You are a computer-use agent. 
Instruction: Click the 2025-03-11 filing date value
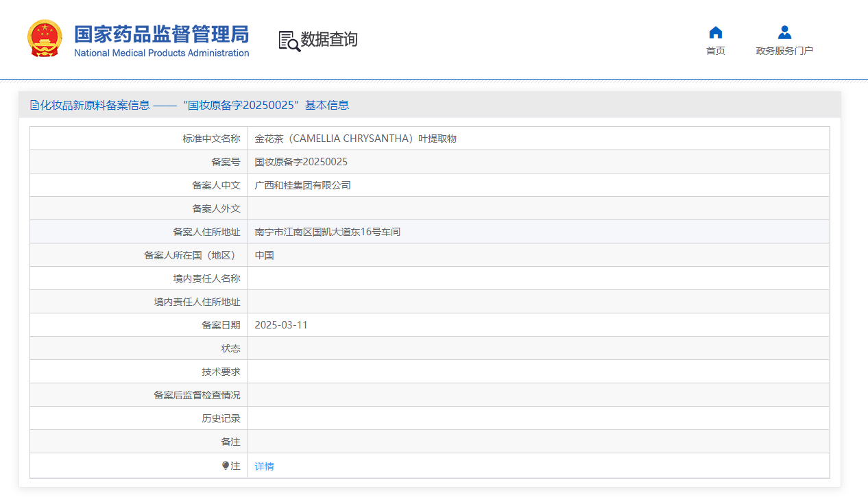pyautogui.click(x=281, y=325)
